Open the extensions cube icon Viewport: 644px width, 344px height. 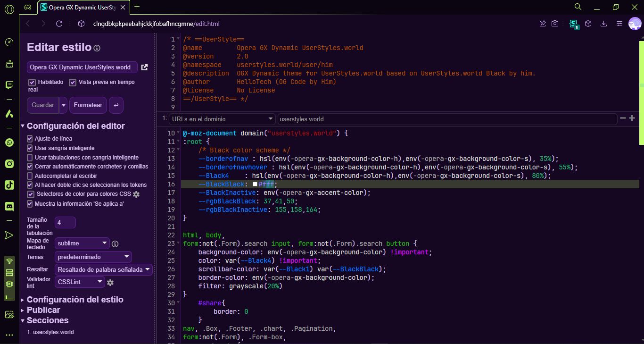588,24
